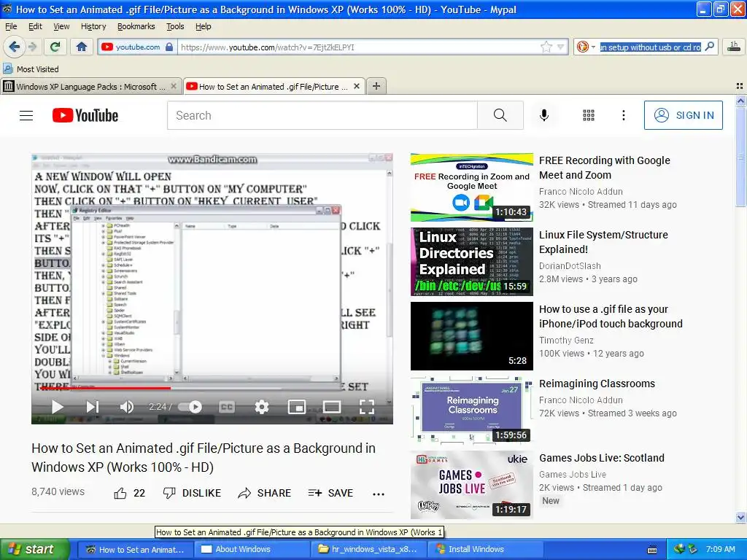Click the SIGN IN button

point(683,115)
